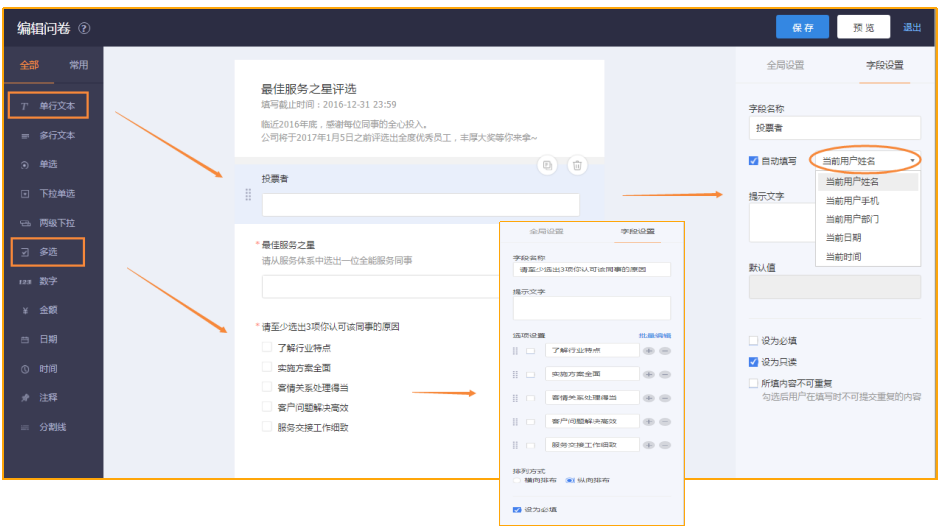Edit the 了解行业特点 option text field
The width and height of the screenshot is (941, 530).
[x=592, y=350]
